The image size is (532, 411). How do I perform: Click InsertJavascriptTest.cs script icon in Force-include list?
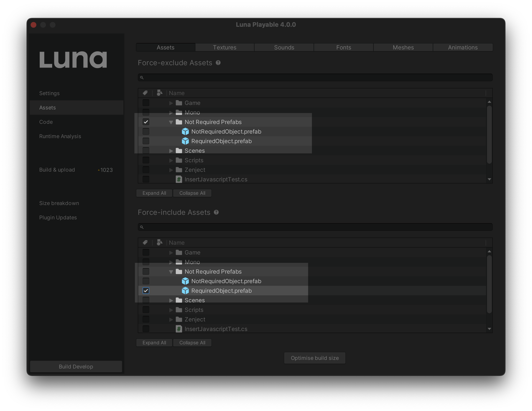[179, 329]
